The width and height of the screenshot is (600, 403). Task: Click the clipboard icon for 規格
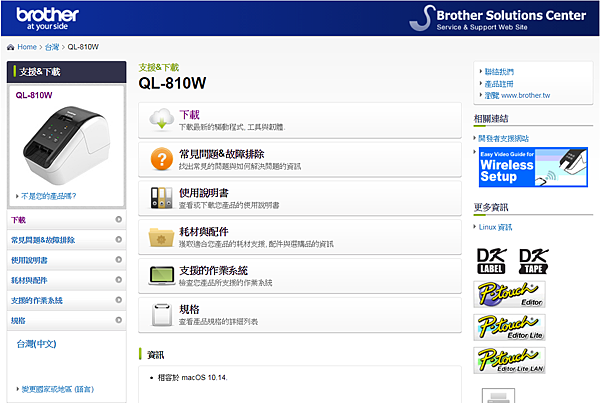161,315
